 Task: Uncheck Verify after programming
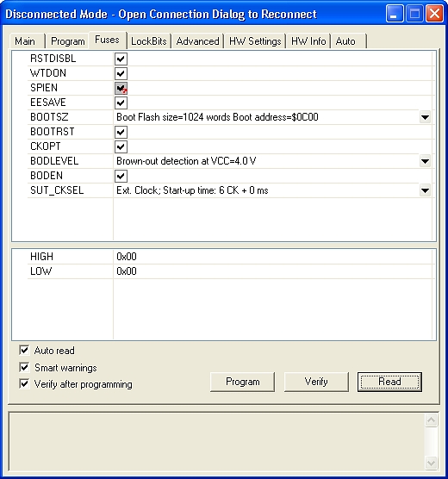coord(24,383)
